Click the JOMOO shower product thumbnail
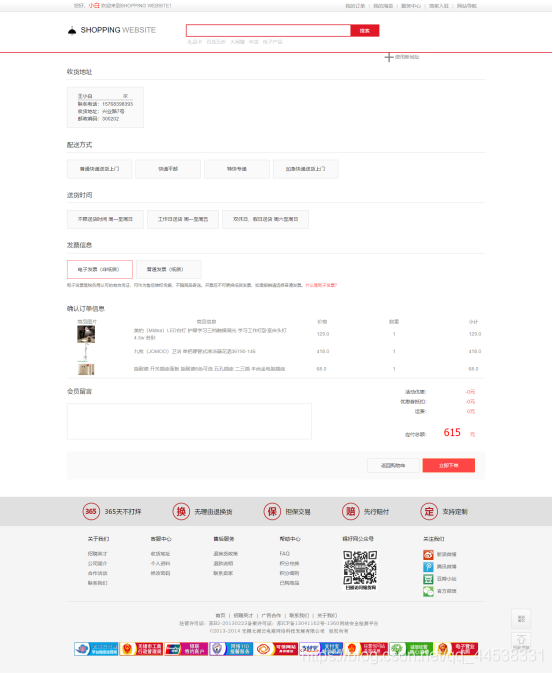The height and width of the screenshot is (674, 553). (x=86, y=352)
